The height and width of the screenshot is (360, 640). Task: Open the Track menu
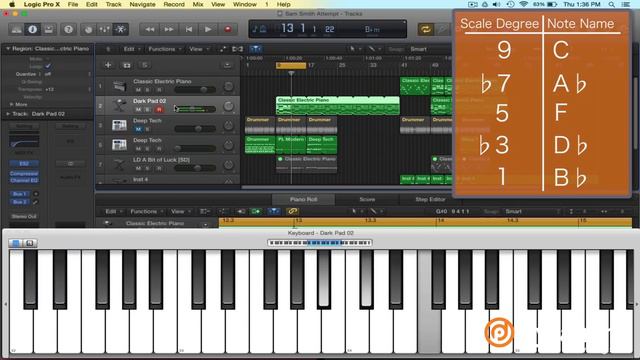tap(113, 4)
